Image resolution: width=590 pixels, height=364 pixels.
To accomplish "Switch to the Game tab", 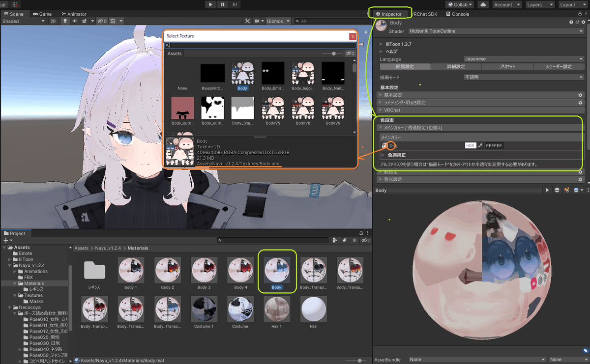I will pos(42,14).
